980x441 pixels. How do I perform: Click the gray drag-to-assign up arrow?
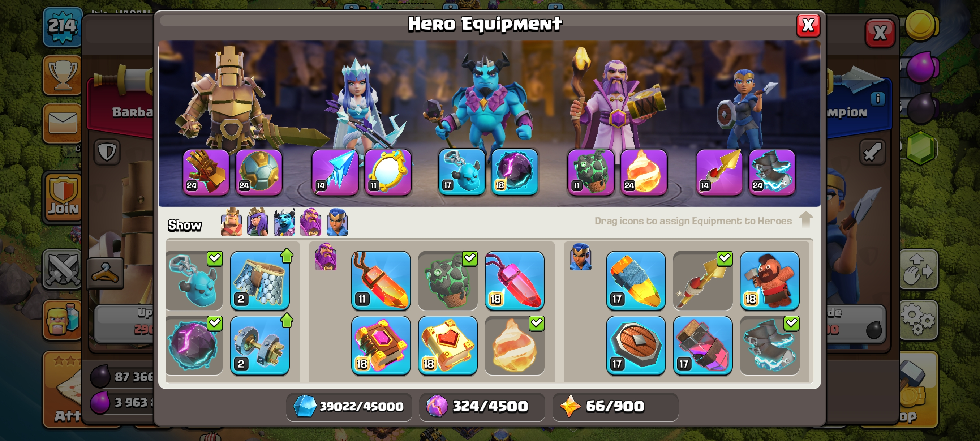(x=805, y=219)
